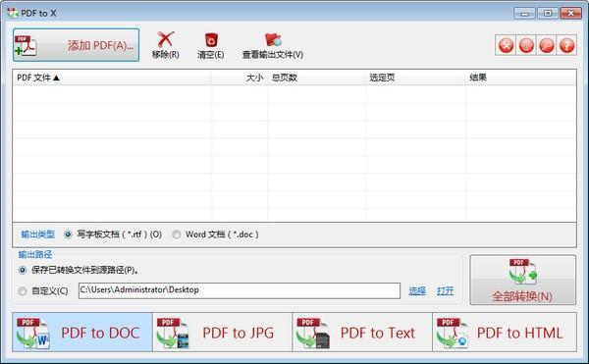589x364 pixels.
Task: Click the 选定页 column header
Action: tap(415, 78)
